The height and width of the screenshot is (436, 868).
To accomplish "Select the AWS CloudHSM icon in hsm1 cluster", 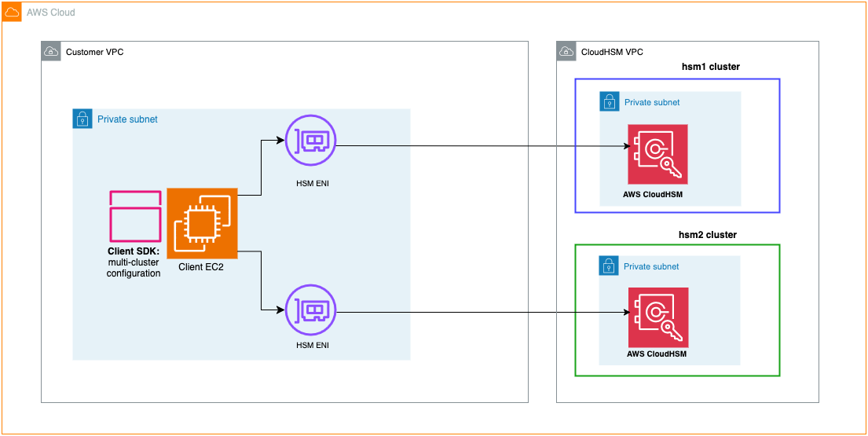I will click(x=657, y=154).
